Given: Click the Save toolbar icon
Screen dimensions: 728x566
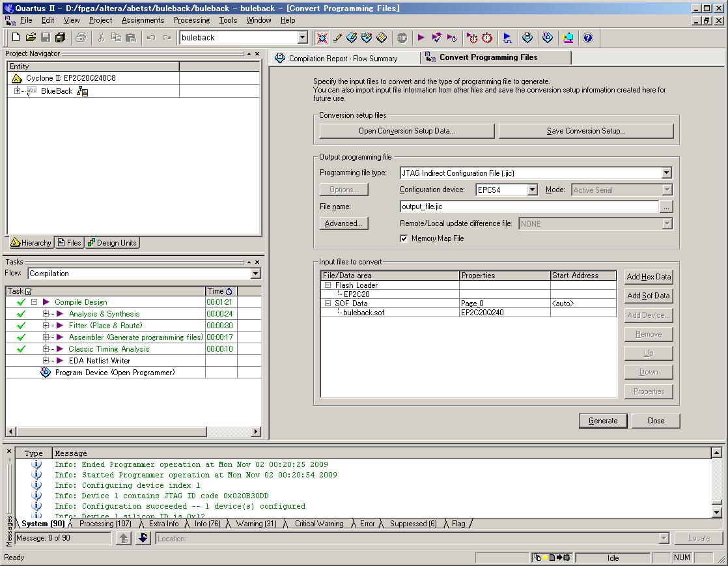Looking at the screenshot, I should tap(46, 38).
